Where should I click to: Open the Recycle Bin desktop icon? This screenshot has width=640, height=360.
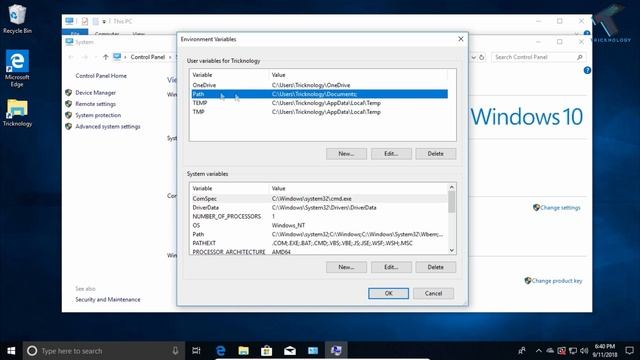pos(17,18)
